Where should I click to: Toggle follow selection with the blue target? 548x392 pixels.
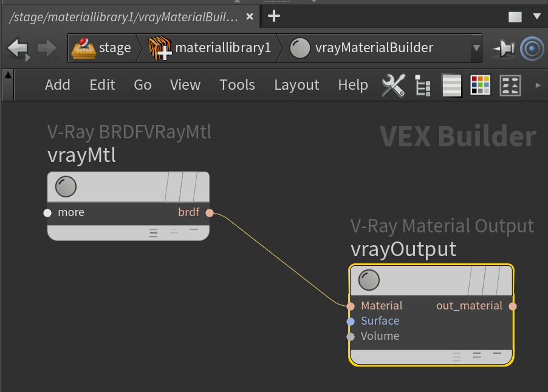(x=532, y=49)
